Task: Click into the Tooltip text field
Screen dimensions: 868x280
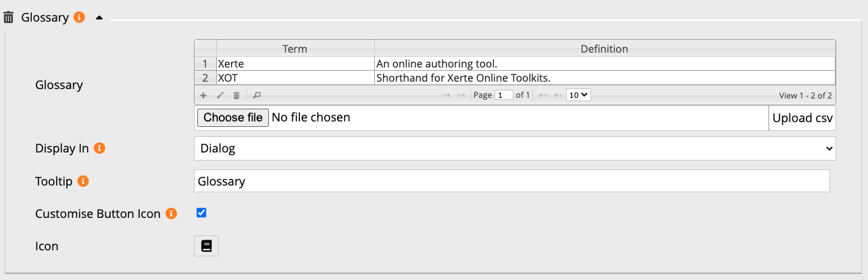Action: pos(511,181)
